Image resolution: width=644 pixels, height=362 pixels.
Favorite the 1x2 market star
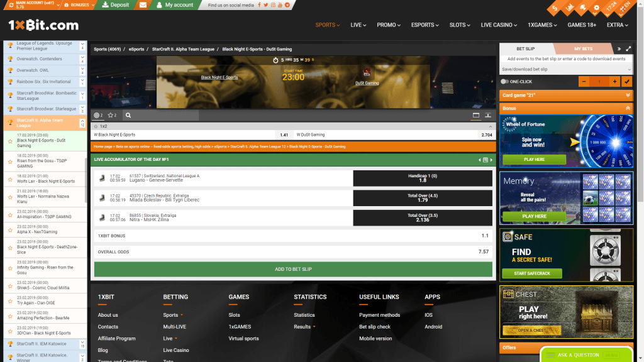96,126
